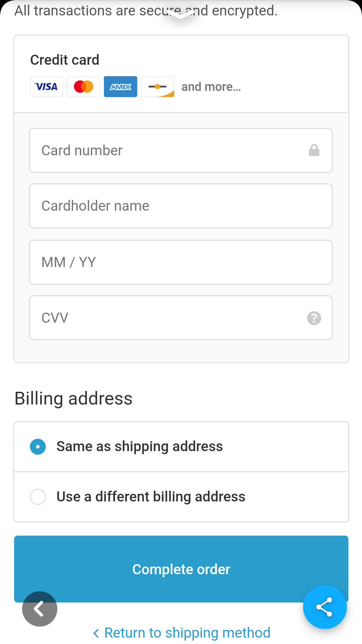Click the Visa card logo
The width and height of the screenshot is (362, 644).
47,87
